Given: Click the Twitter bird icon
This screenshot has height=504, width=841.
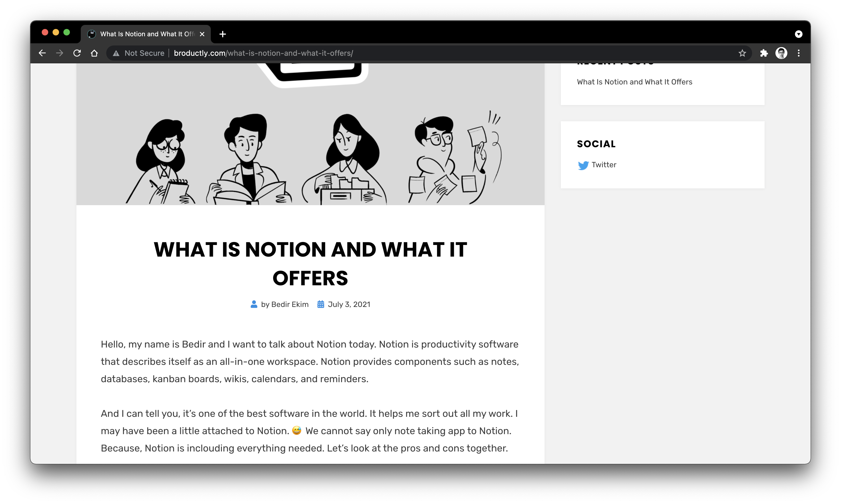Looking at the screenshot, I should pyautogui.click(x=583, y=165).
